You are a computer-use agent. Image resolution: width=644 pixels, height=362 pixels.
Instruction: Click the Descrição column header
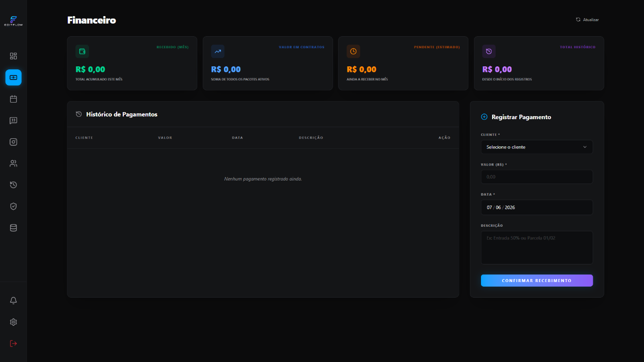pos(311,138)
